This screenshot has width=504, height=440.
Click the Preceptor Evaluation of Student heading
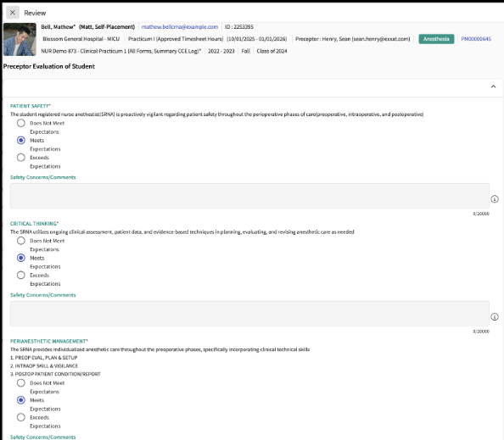click(x=49, y=66)
